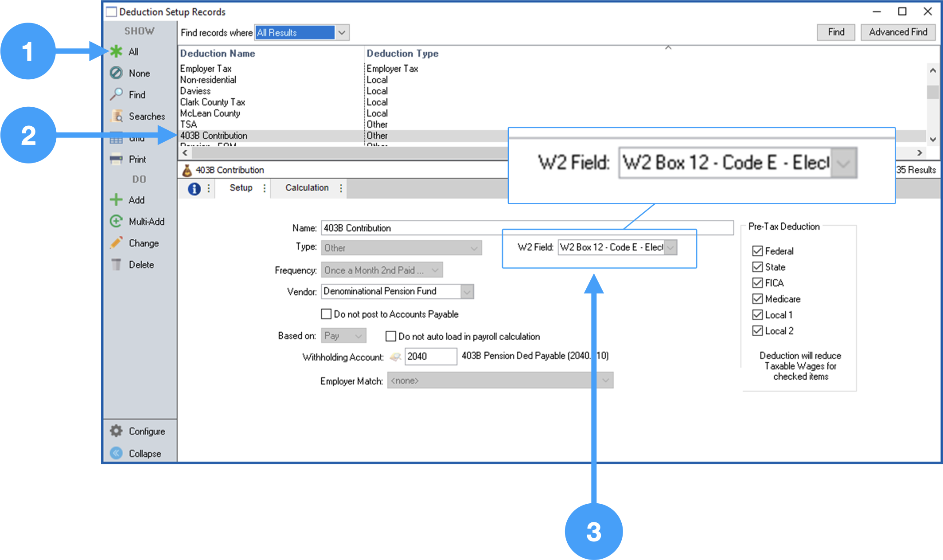The image size is (943, 560).
Task: Click the Advanced Find button
Action: click(x=898, y=32)
